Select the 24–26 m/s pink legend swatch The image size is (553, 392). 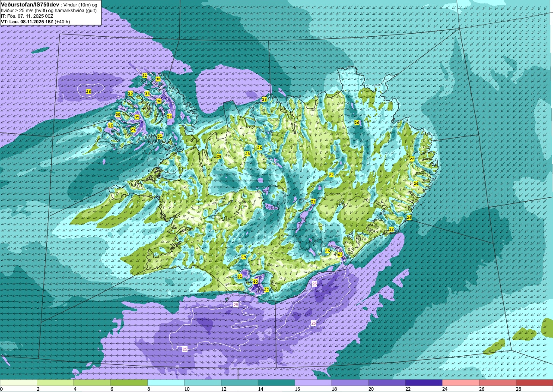[x=461, y=383]
